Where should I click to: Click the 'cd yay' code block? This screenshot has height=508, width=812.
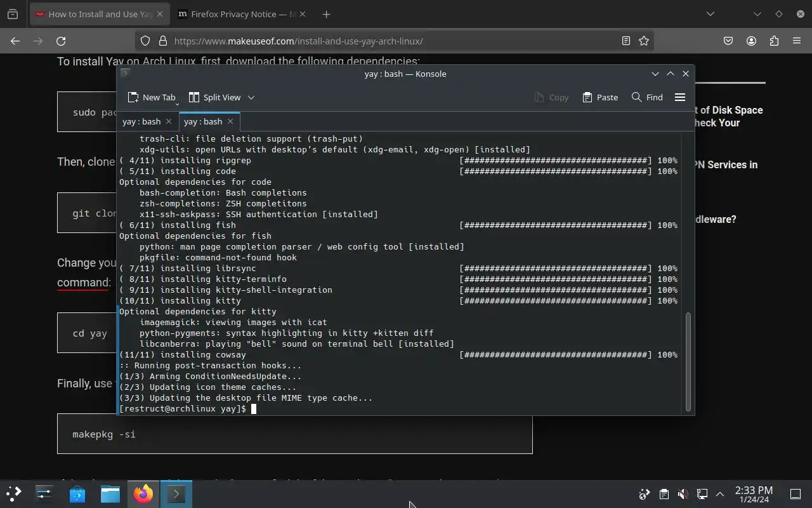88,333
